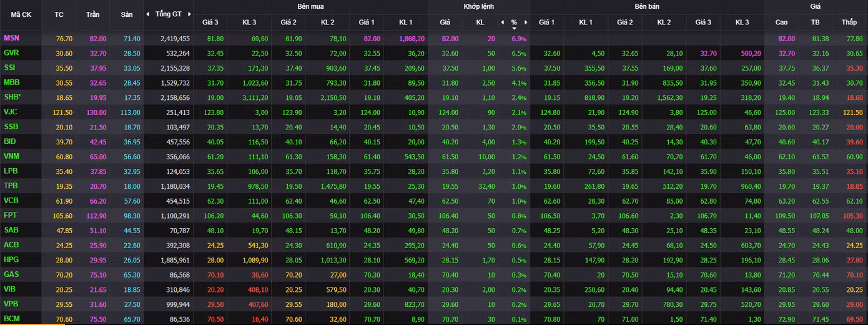Click the Thấp column header
868x325 pixels.
pos(849,22)
